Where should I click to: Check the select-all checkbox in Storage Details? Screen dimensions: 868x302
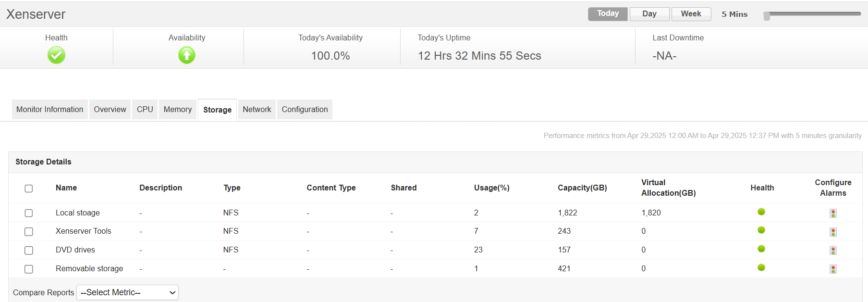(x=28, y=189)
